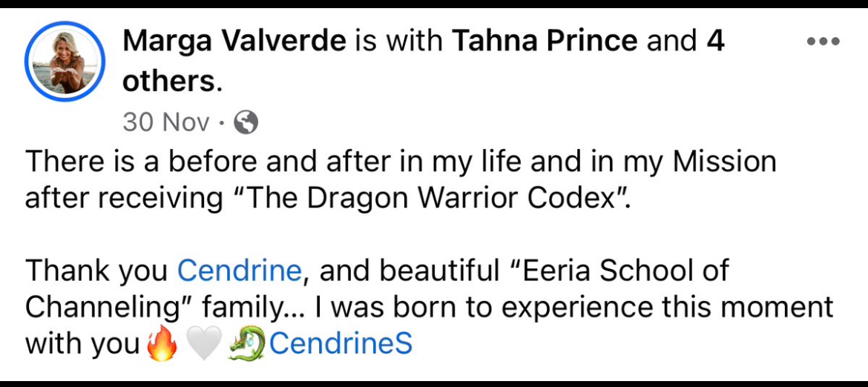Click the white heart emoji
The height and width of the screenshot is (387, 868).
tap(203, 344)
